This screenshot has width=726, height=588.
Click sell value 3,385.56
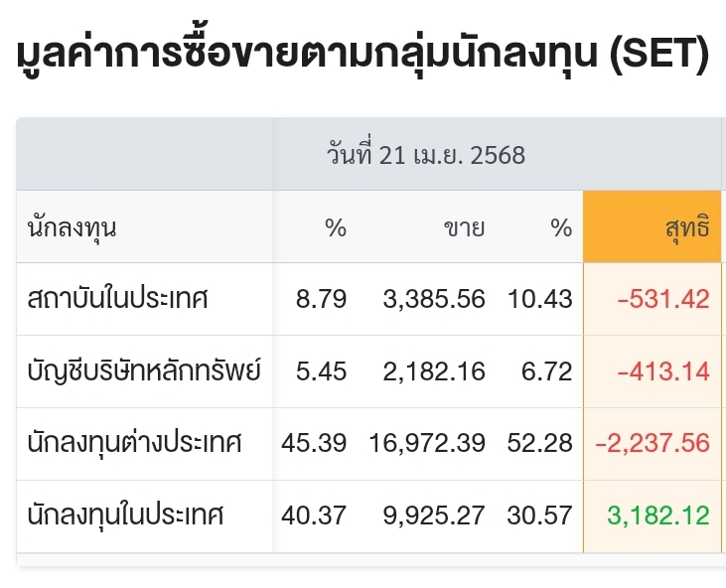(x=434, y=299)
